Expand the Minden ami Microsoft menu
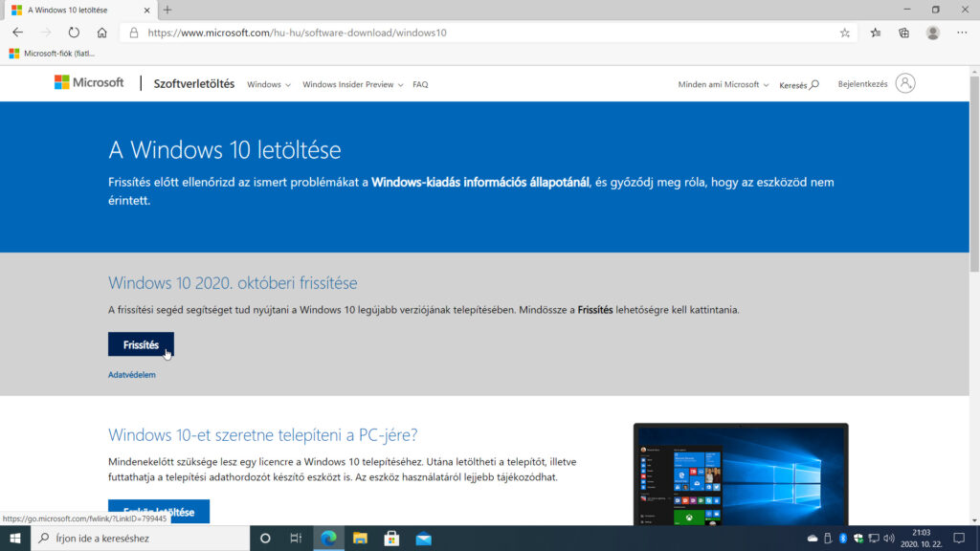Viewport: 980px width, 551px height. [724, 84]
